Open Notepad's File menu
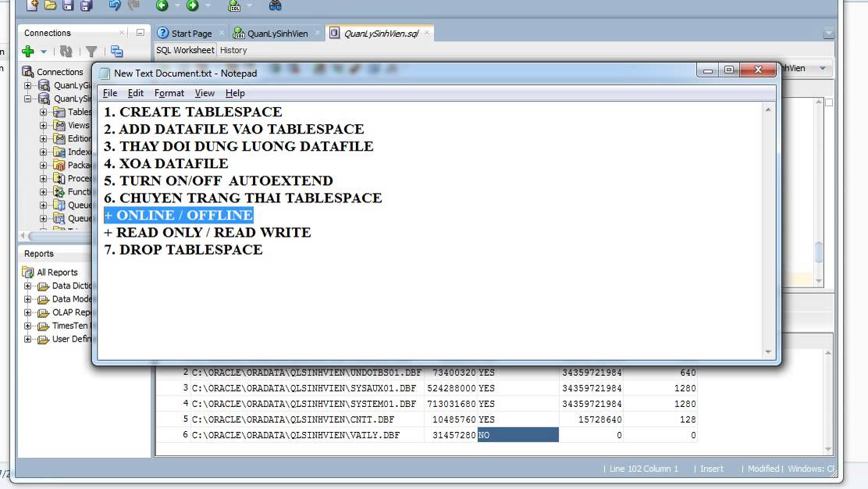 point(109,93)
